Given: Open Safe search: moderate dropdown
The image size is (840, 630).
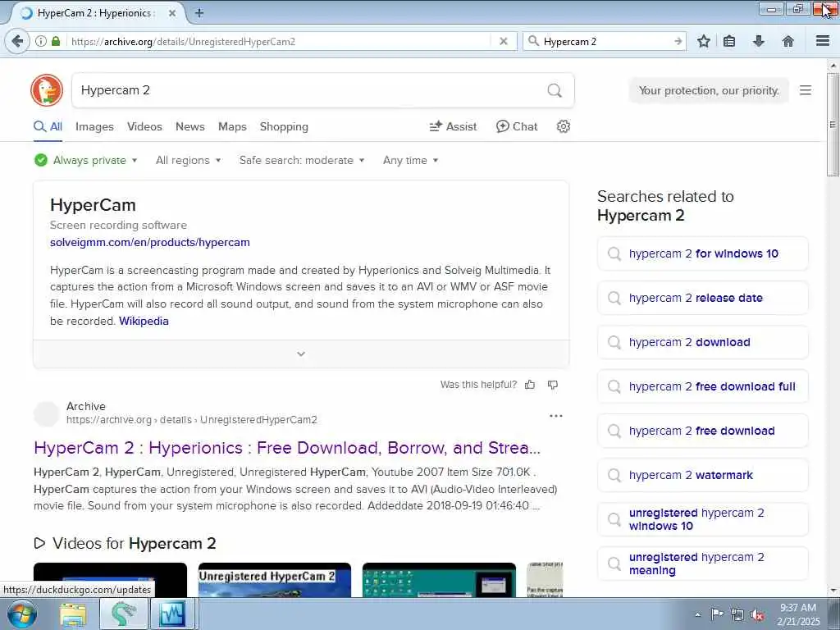Looking at the screenshot, I should point(302,160).
